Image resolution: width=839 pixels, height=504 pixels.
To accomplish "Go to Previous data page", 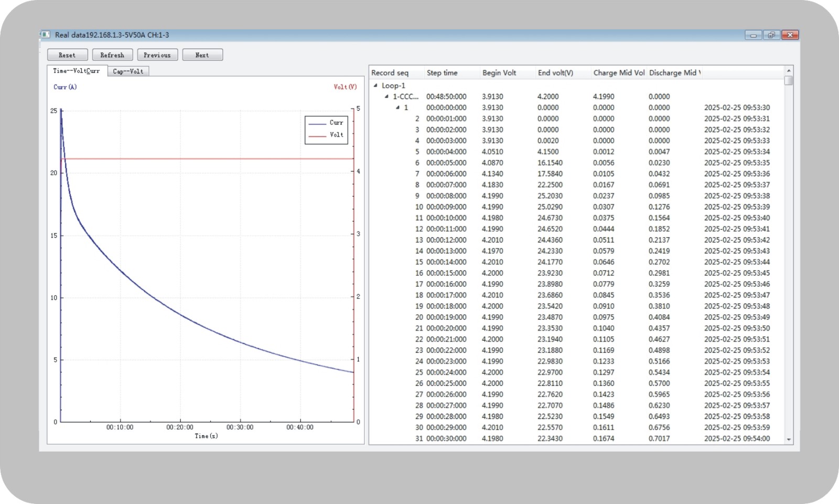I will coord(157,55).
